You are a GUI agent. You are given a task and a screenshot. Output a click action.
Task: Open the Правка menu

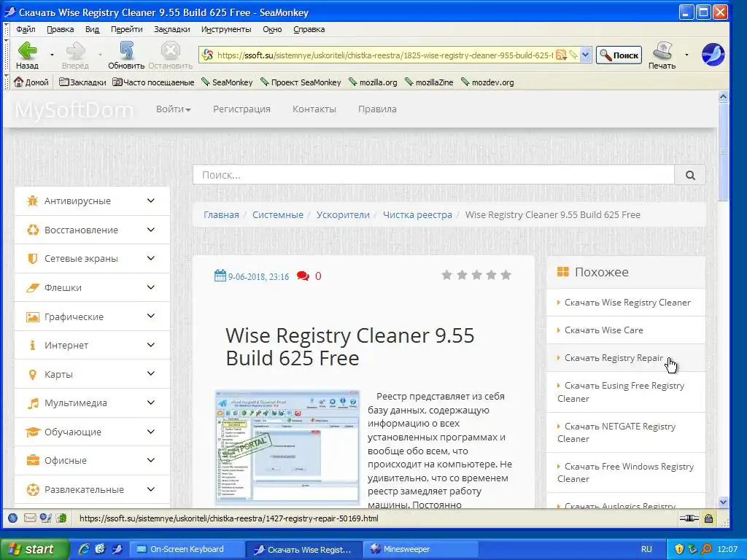pos(60,29)
